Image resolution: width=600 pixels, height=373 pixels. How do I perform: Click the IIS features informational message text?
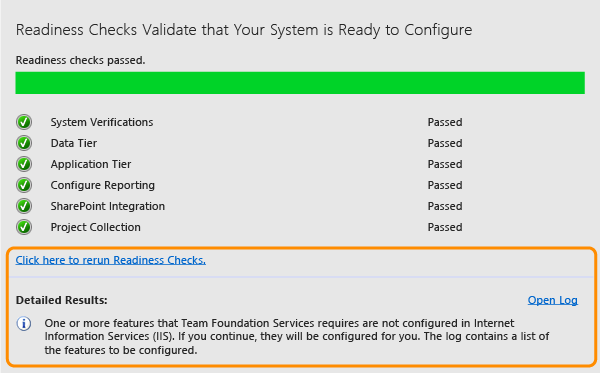coord(297,337)
